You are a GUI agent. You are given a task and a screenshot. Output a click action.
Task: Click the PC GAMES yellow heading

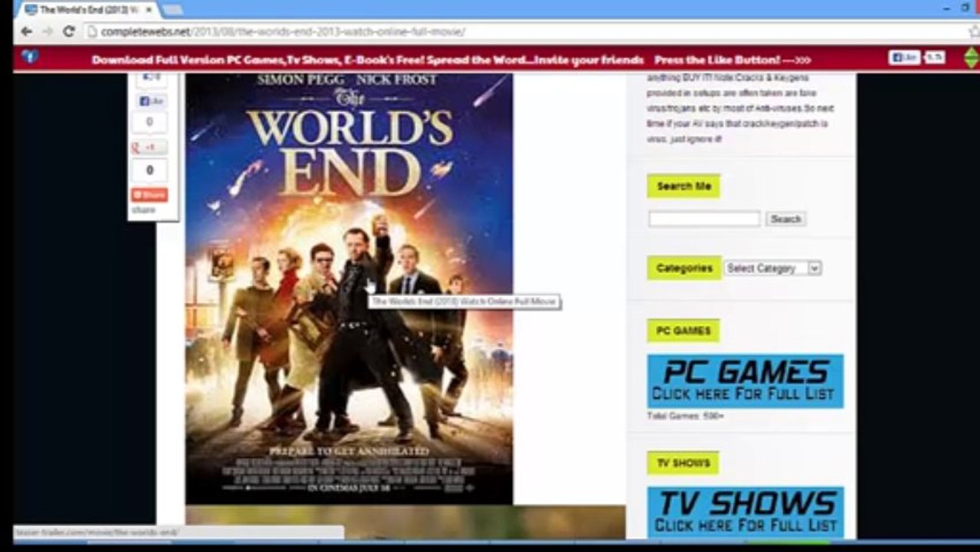coord(683,330)
